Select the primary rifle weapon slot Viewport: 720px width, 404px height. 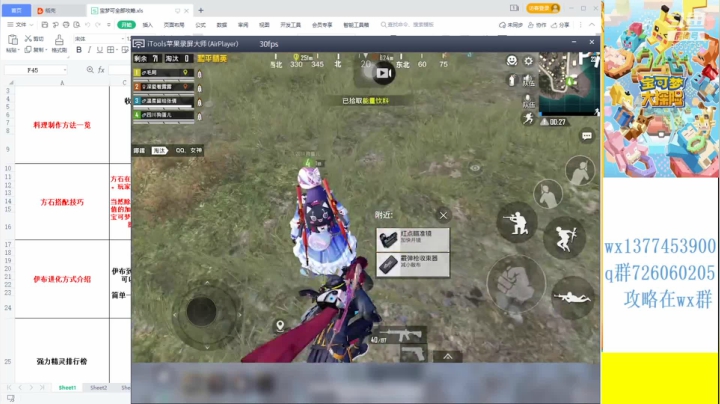click(398, 336)
